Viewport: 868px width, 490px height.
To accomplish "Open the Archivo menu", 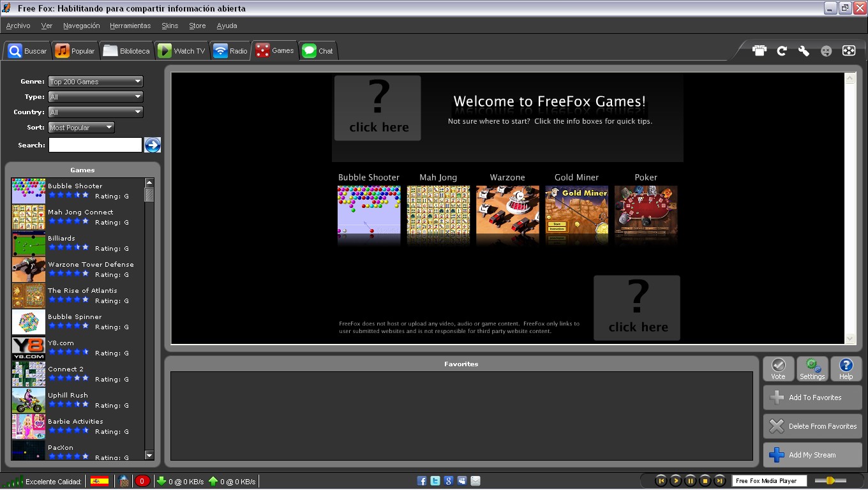I will point(18,26).
